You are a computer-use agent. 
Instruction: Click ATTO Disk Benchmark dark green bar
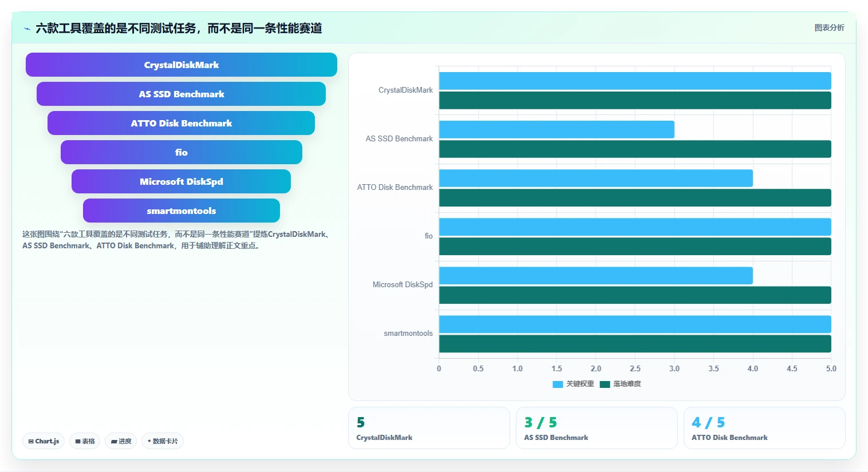(x=635, y=197)
